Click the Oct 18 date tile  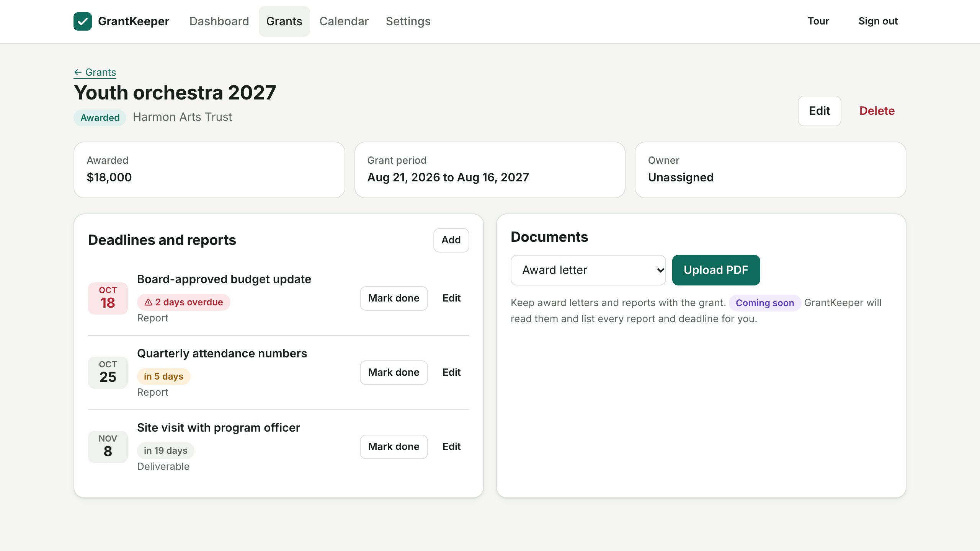point(108,298)
